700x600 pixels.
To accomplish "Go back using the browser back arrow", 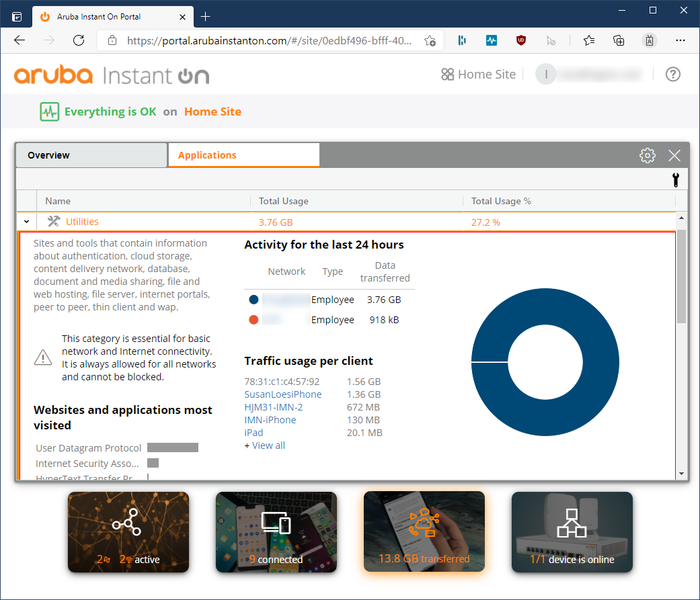I will coord(20,40).
